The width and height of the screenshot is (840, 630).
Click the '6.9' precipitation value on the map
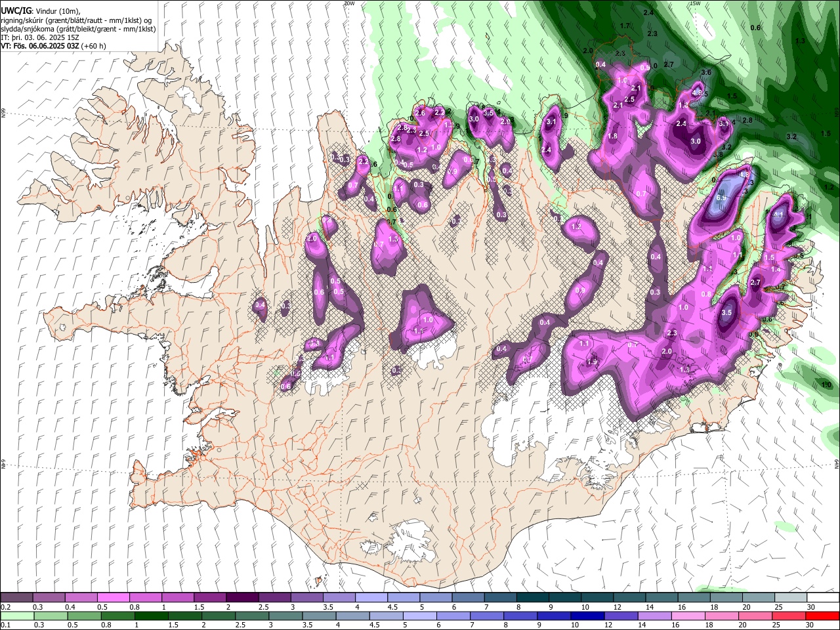tap(721, 198)
